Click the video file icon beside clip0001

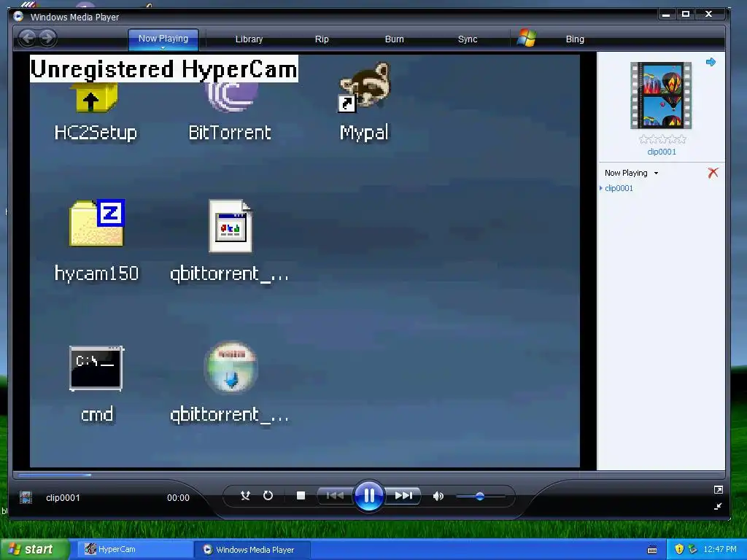(x=26, y=497)
